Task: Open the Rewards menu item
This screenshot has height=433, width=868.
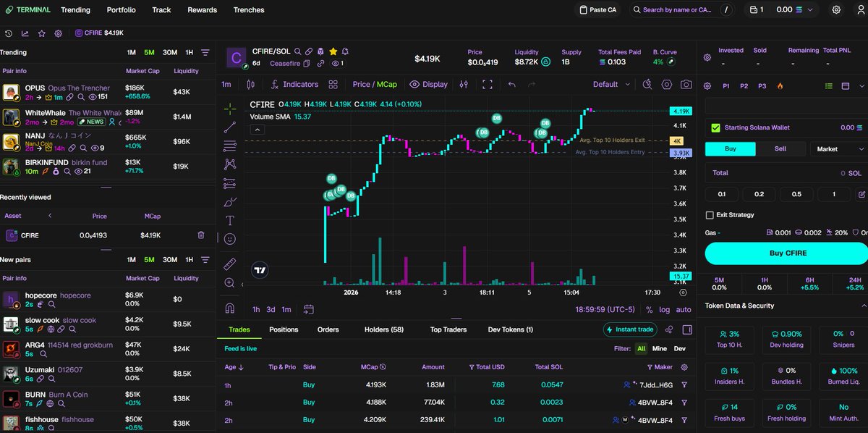Action: pos(202,10)
